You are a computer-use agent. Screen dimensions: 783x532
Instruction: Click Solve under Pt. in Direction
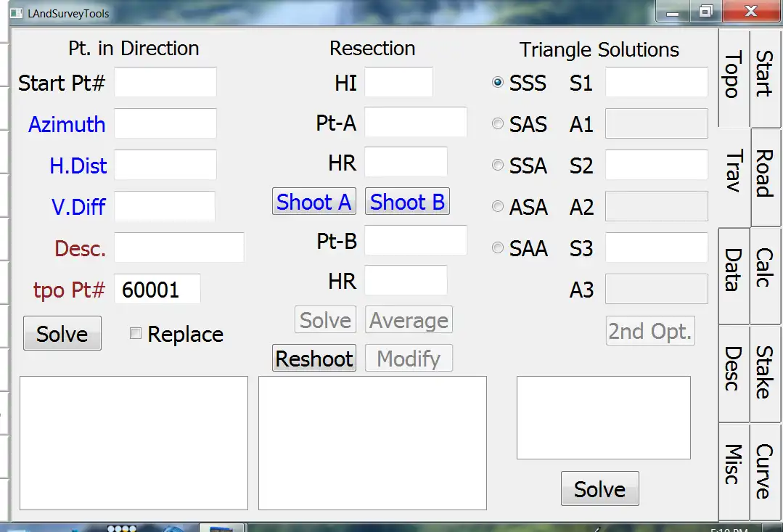tap(62, 334)
